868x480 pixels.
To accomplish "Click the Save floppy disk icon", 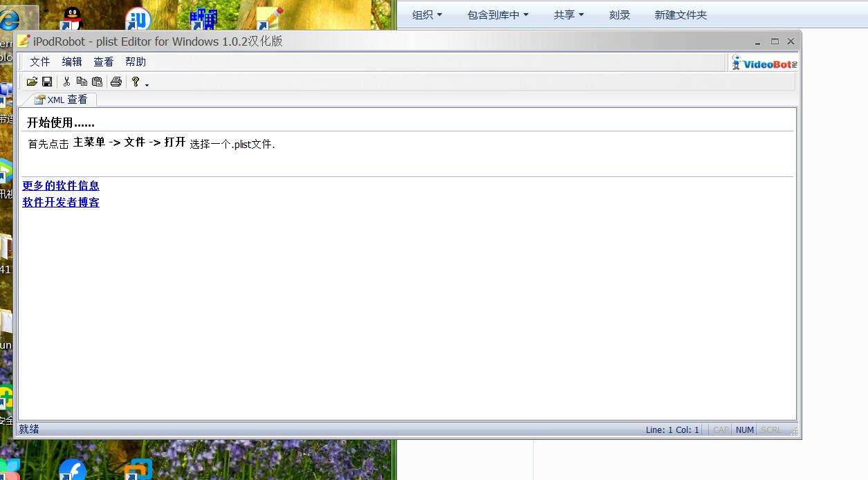I will click(47, 82).
